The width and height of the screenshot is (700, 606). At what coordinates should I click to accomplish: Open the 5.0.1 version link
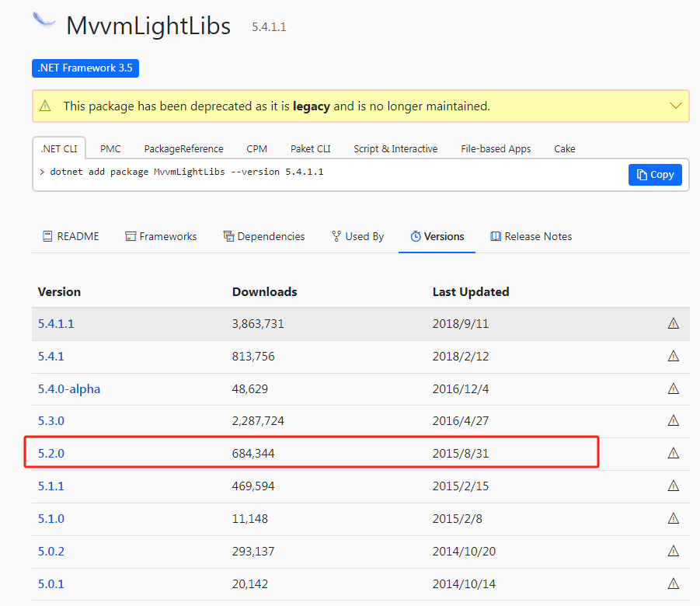coord(51,583)
